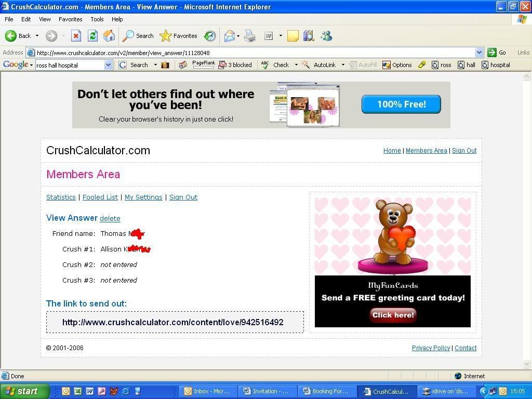Expand the Back button history dropdown
This screenshot has height=399, width=532.
coord(37,36)
